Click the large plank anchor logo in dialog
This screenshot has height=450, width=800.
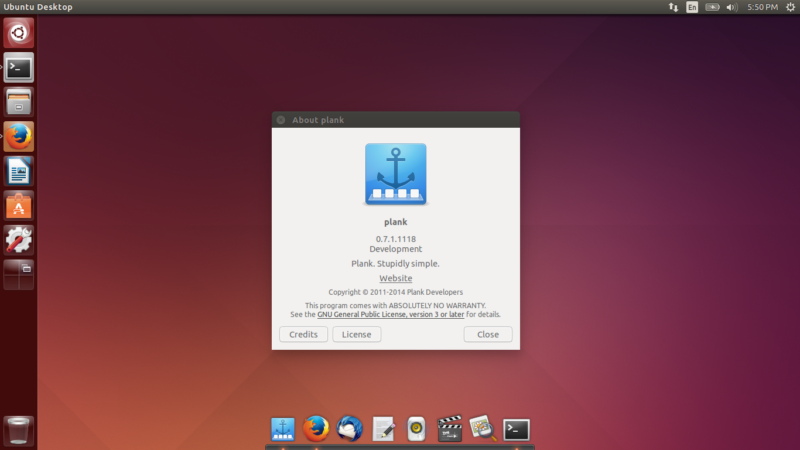(395, 174)
